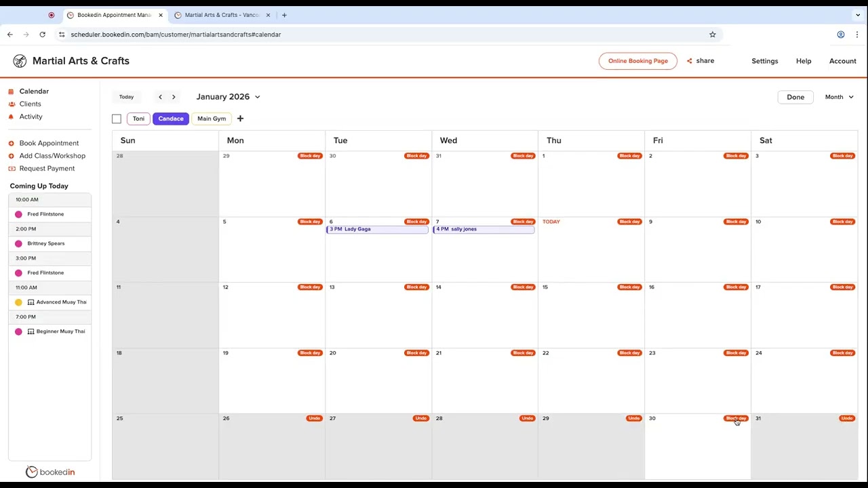Open Month view dropdown
Image resolution: width=868 pixels, height=488 pixels.
click(x=839, y=97)
